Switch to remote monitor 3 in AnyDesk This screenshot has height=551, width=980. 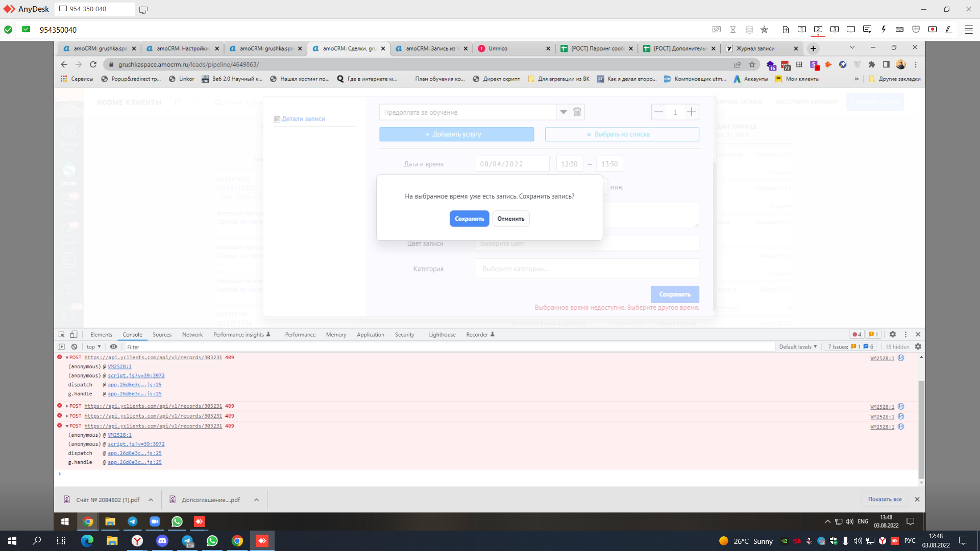835,30
